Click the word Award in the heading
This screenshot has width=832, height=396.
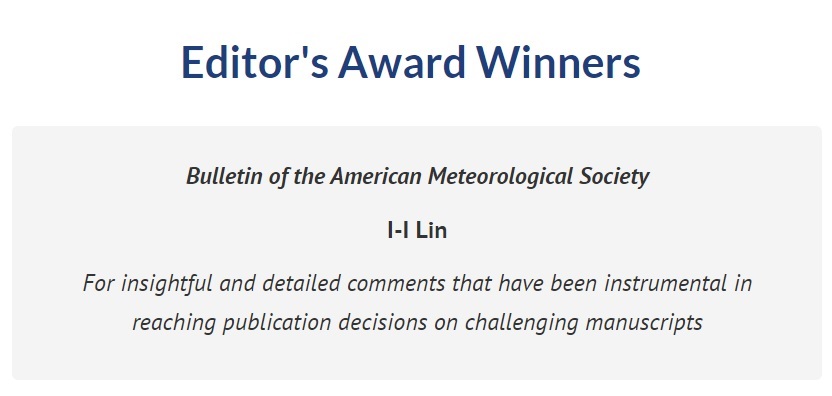tap(402, 63)
